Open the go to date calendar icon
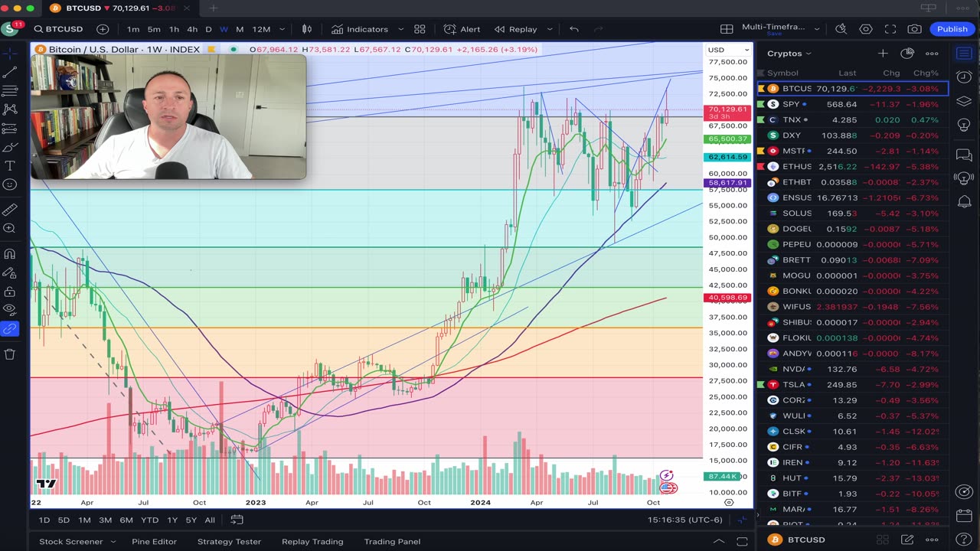 tap(237, 520)
